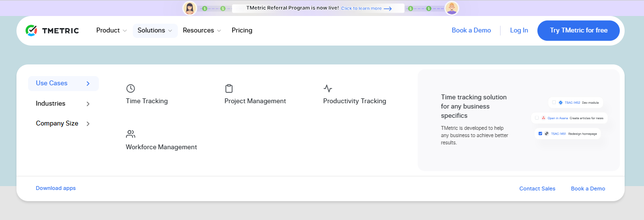Viewport: 644px width, 220px height.
Task: Click the TMetric checkmark logo icon
Action: (31, 31)
